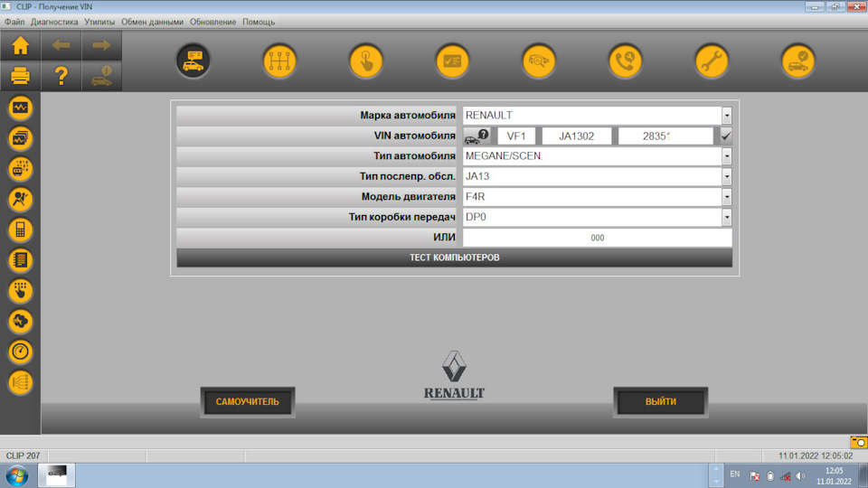Click the JA13 after-sales type combo box
Viewport: 868px width, 488px height.
pyautogui.click(x=598, y=176)
